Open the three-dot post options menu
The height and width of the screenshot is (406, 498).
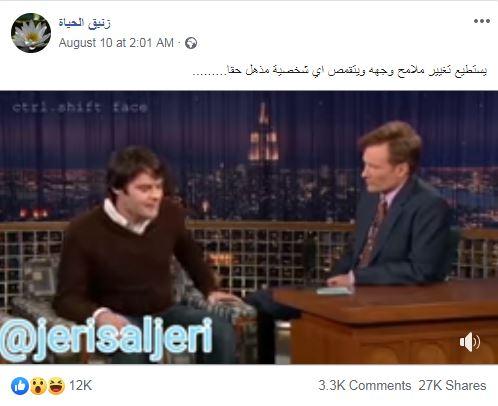click(482, 21)
